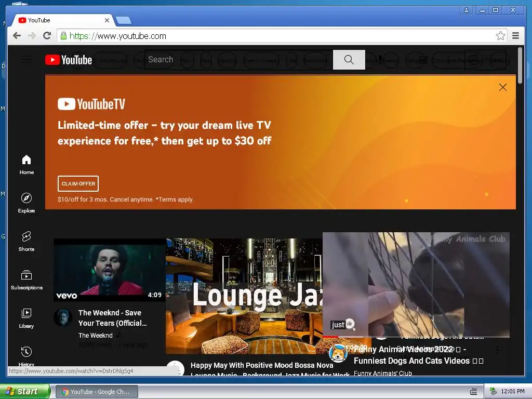Image resolution: width=532 pixels, height=399 pixels.
Task: Click the voice search microphone icon
Action: tap(380, 60)
